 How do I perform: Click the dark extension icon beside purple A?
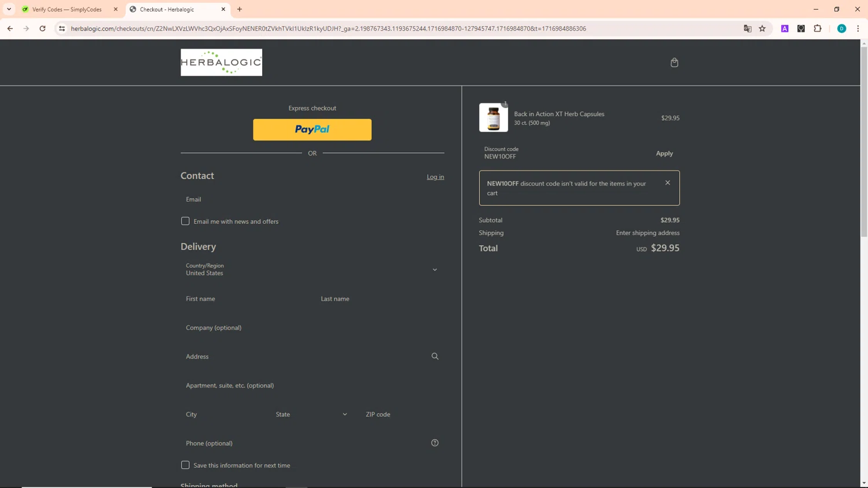point(801,28)
